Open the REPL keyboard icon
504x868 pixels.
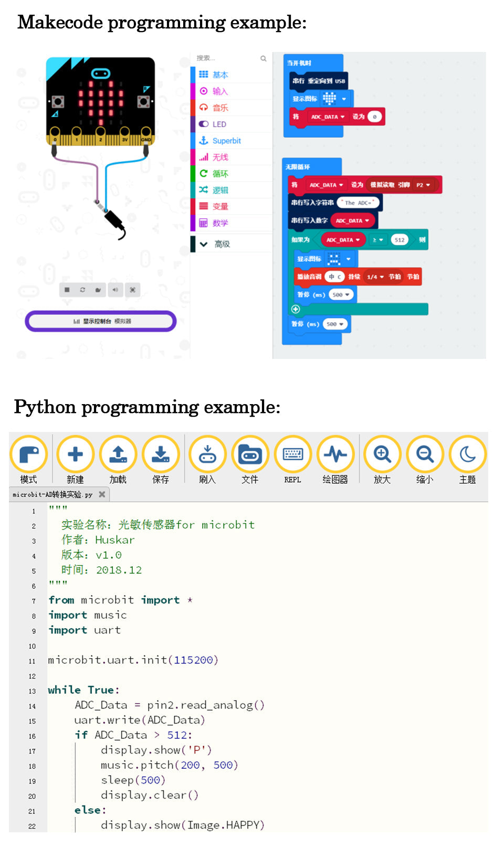coord(292,454)
